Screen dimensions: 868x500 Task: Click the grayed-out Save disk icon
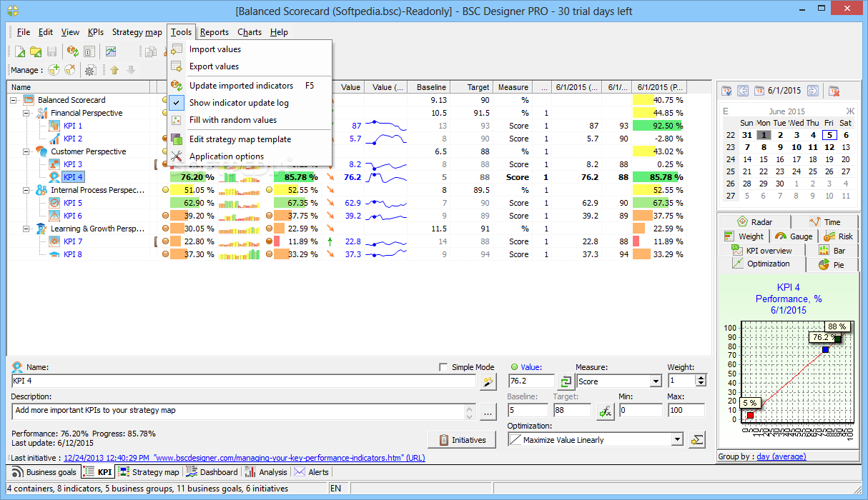(51, 51)
